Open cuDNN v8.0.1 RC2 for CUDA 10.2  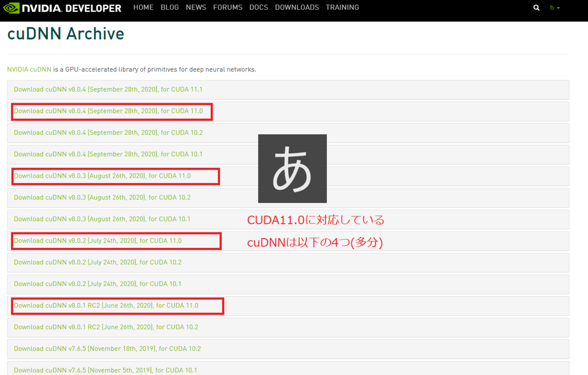(288, 327)
